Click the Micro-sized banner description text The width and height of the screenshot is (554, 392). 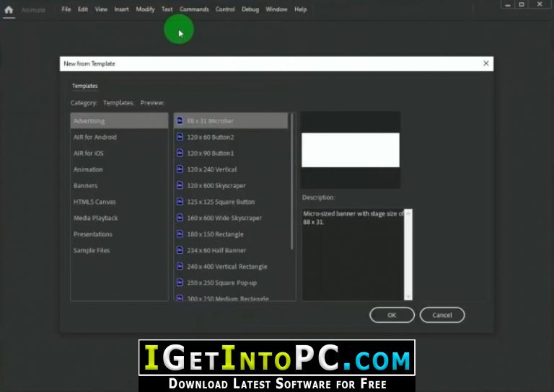point(353,218)
